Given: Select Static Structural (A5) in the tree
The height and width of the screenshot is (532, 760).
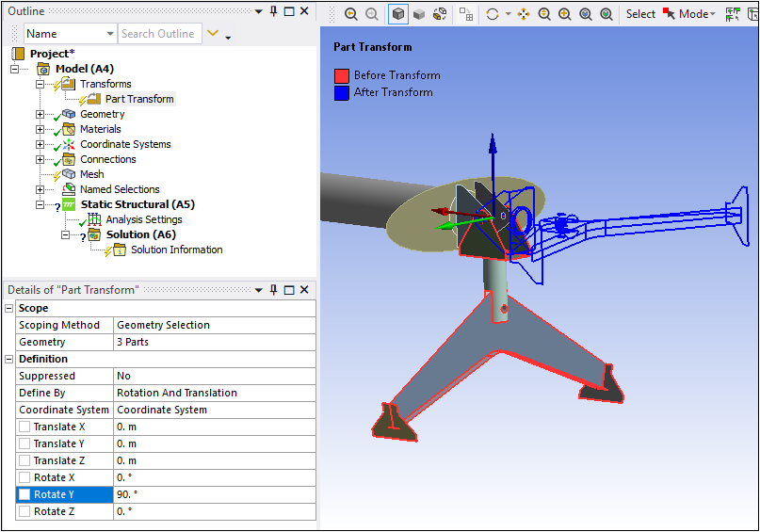Looking at the screenshot, I should (137, 204).
